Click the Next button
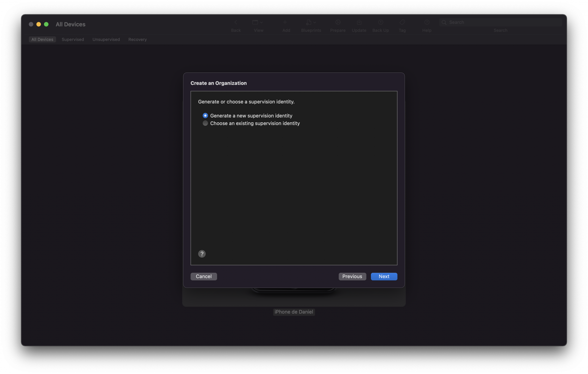 384,276
